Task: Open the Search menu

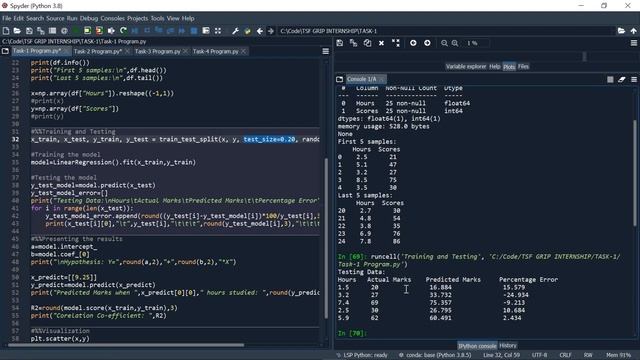Action: coord(35,18)
